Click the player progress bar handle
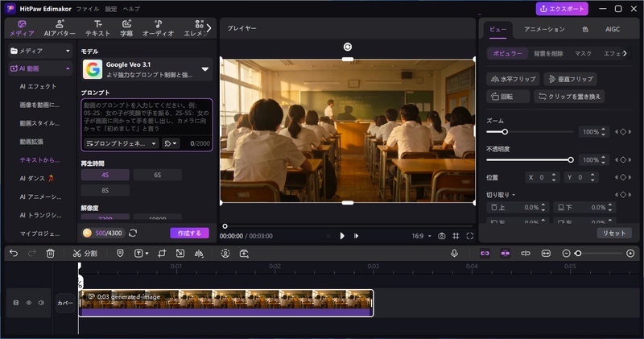The image size is (644, 339). 225,226
